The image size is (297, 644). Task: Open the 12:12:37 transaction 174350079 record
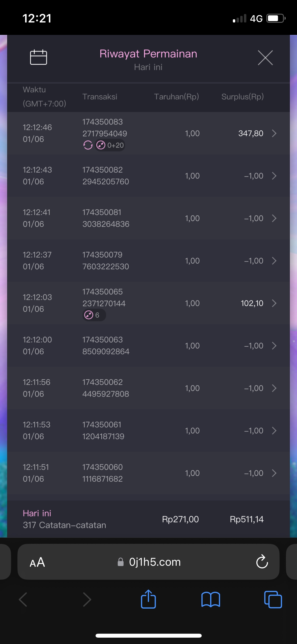(x=106, y=261)
